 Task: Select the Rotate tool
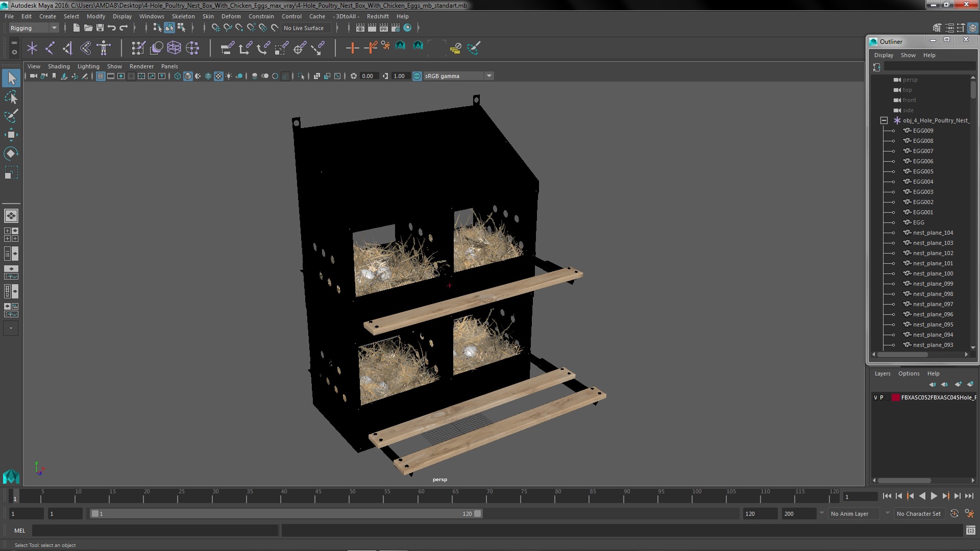[11, 154]
